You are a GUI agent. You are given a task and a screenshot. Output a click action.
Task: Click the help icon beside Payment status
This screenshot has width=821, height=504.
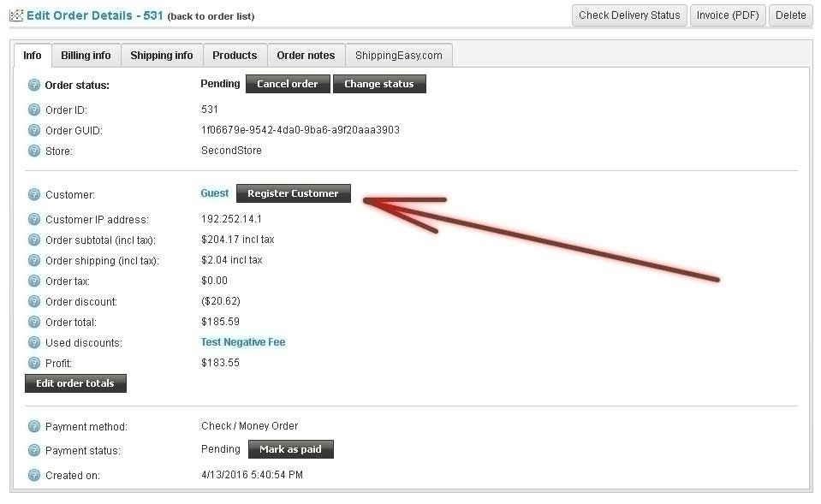(34, 451)
